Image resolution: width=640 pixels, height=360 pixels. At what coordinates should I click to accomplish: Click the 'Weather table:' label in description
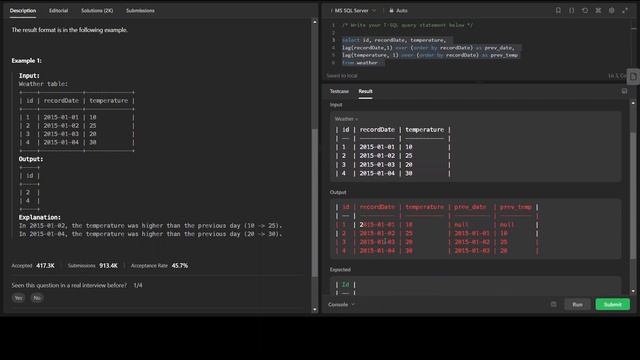(43, 84)
